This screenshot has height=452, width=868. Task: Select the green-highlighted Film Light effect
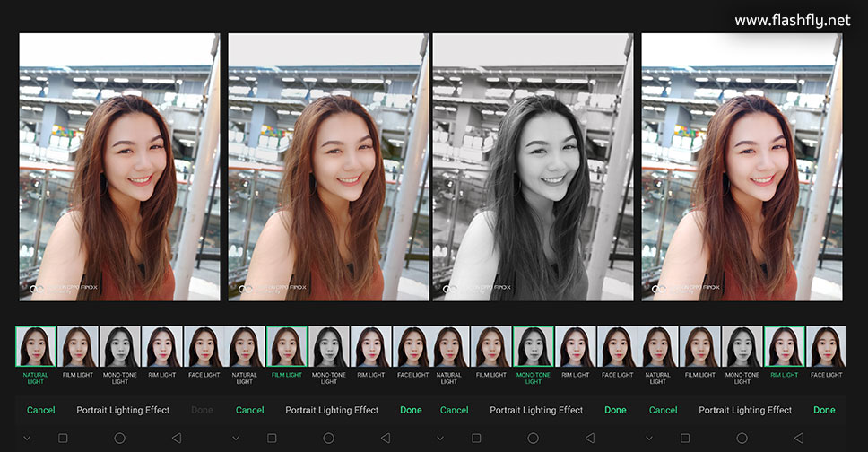pyautogui.click(x=287, y=347)
